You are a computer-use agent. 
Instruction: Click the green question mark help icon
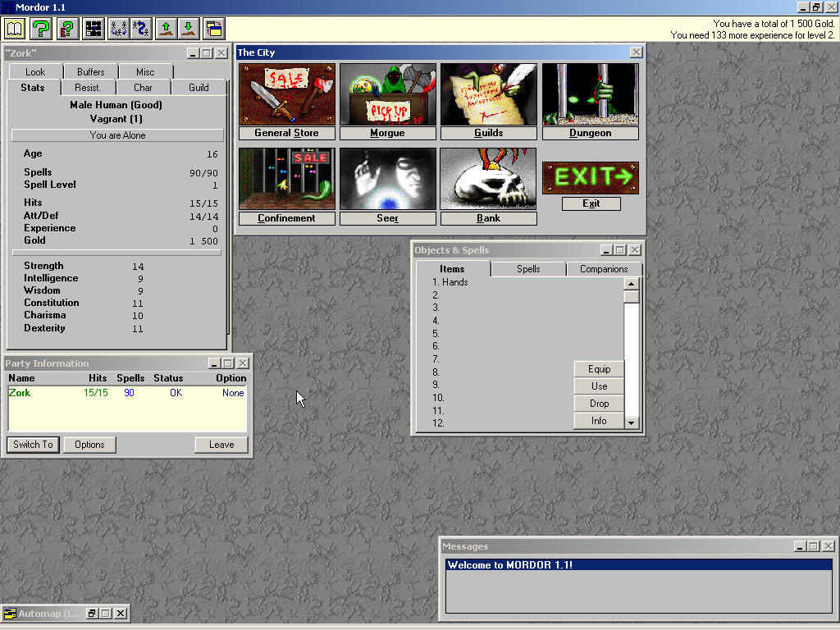(41, 29)
